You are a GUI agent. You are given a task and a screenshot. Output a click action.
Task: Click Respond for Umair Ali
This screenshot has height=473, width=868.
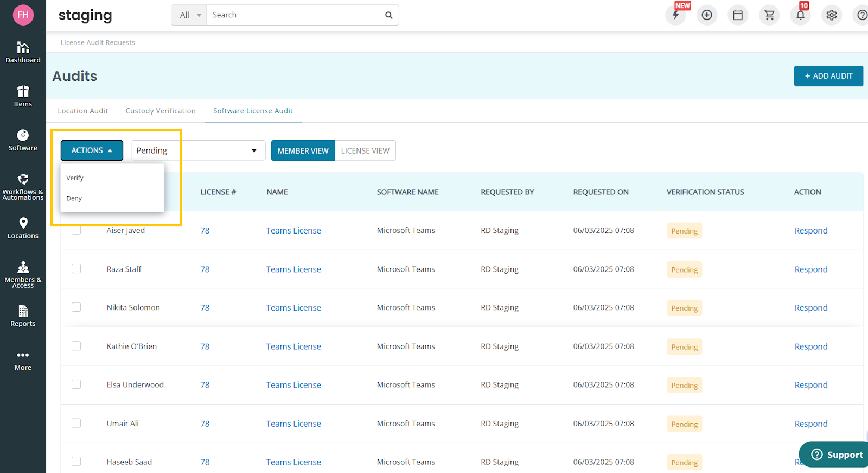click(x=811, y=424)
